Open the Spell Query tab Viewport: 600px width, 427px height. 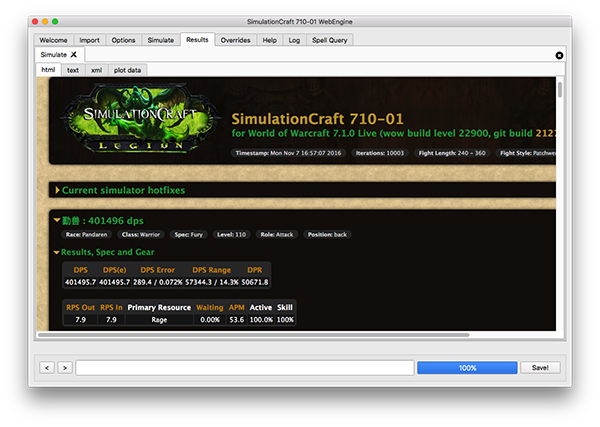(x=331, y=40)
